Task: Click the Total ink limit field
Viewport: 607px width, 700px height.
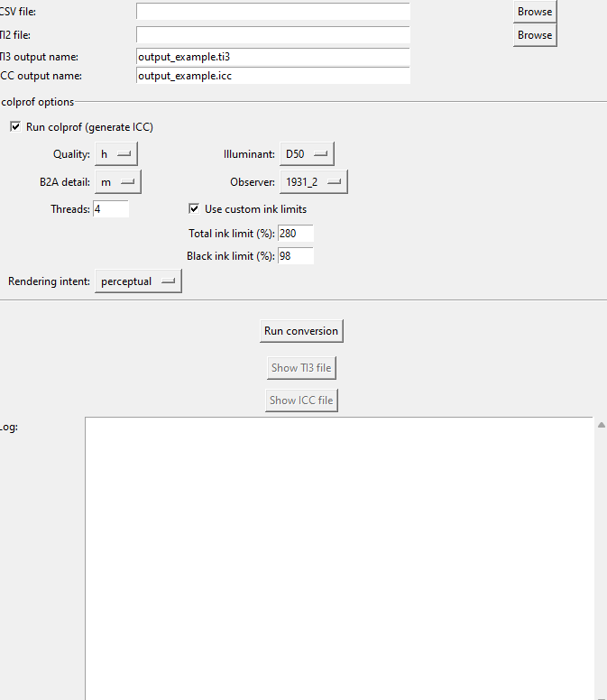Action: [295, 234]
